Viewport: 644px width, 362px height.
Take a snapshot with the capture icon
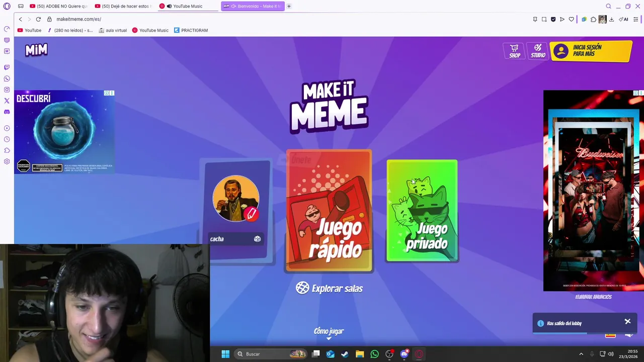(544, 19)
